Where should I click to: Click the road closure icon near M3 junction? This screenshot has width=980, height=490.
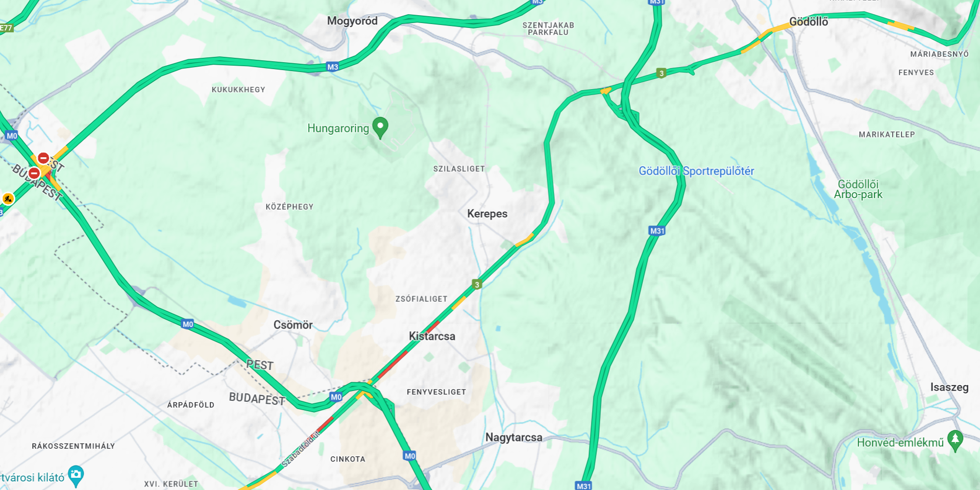point(44,158)
